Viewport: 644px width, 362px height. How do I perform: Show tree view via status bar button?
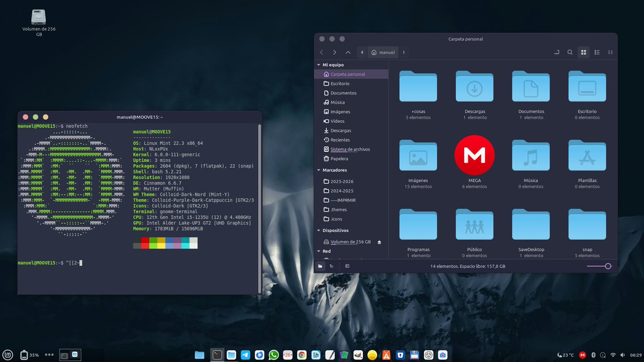pos(332,265)
